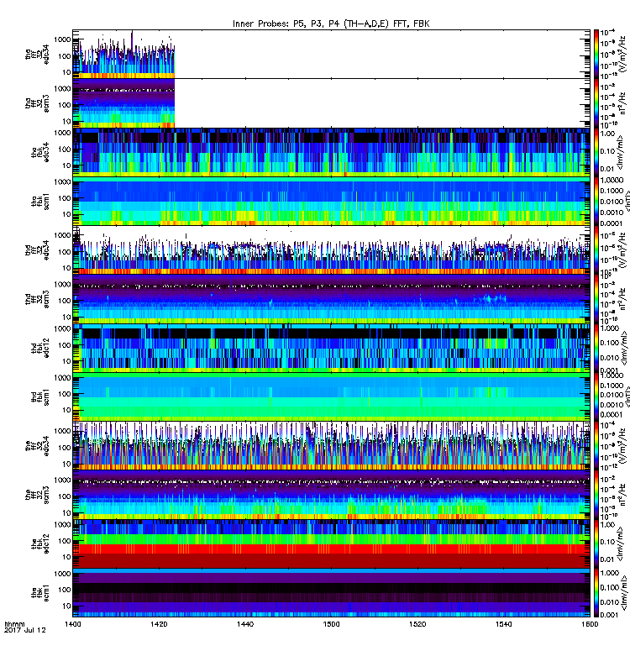Click the top tha fff edc34 color bar
Image resolution: width=630 pixels, height=672 pixels.
tap(596, 54)
